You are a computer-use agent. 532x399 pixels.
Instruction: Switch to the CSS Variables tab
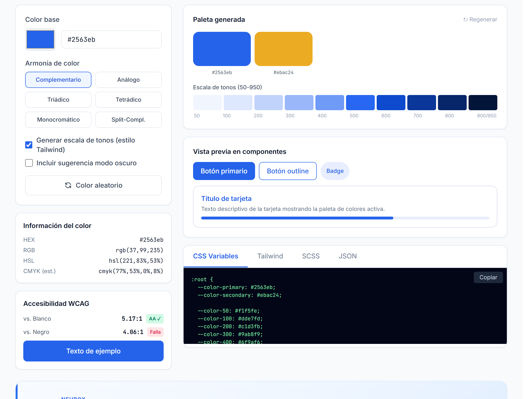[x=215, y=256]
